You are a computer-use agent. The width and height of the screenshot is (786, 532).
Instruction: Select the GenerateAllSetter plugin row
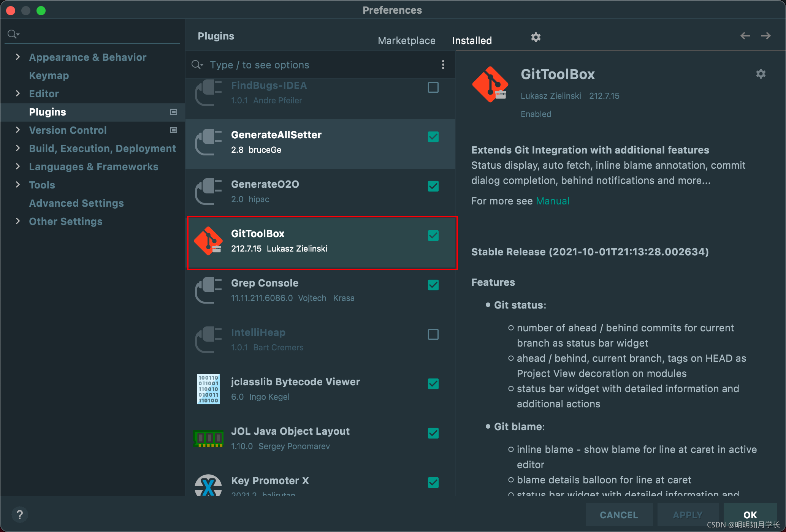pyautogui.click(x=320, y=144)
